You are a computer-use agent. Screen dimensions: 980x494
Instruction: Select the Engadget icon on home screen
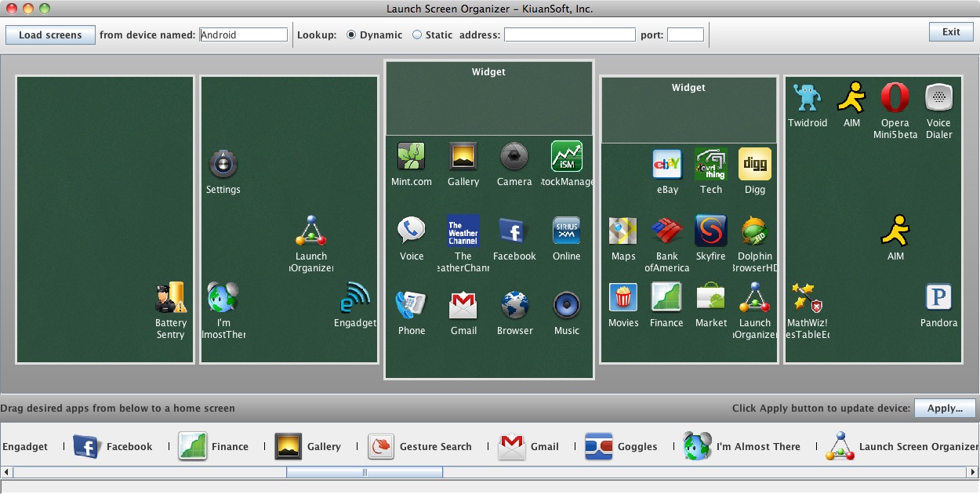354,298
